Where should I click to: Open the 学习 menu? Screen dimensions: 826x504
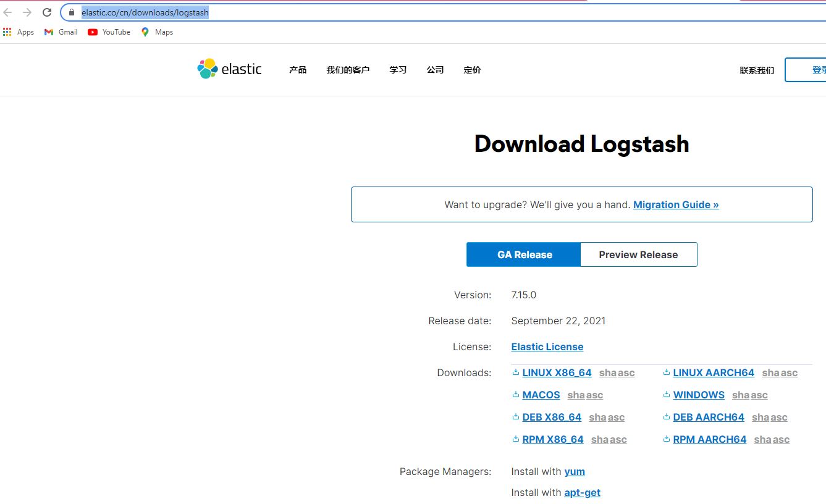point(398,70)
